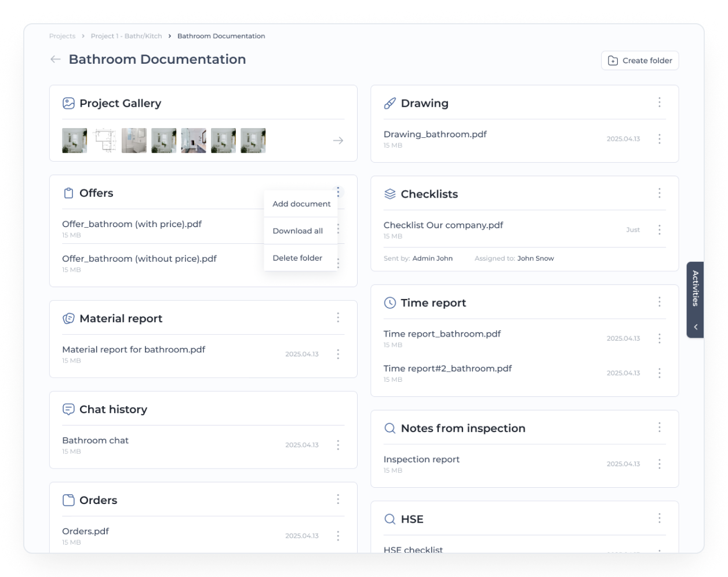Open the Checklists folder three-dot menu

(659, 193)
